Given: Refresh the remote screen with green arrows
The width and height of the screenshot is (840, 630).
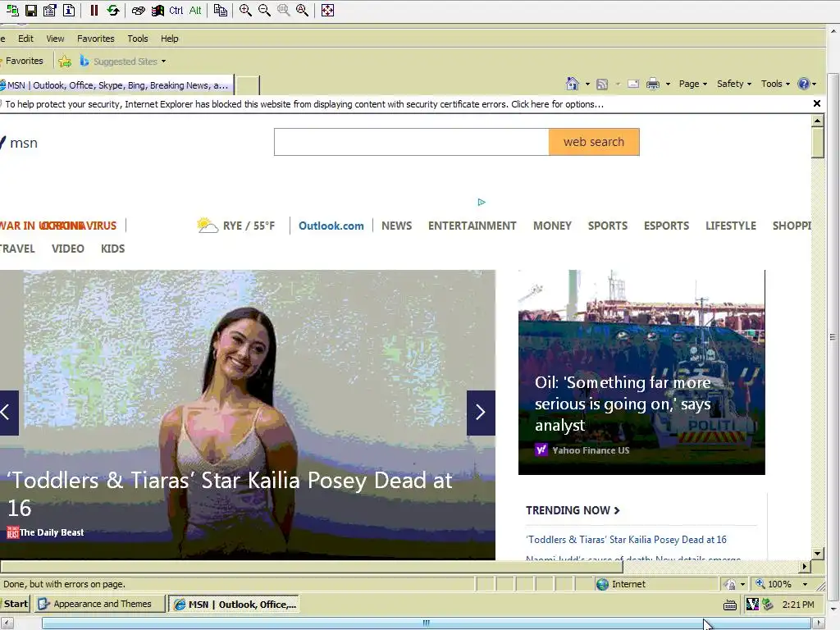Looking at the screenshot, I should point(113,10).
